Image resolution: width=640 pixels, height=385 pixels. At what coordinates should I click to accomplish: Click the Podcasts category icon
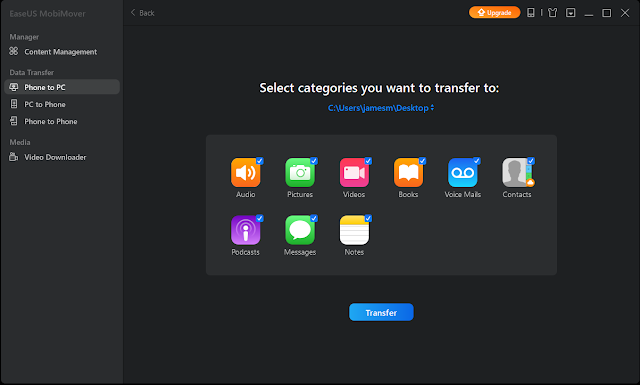pyautogui.click(x=245, y=230)
